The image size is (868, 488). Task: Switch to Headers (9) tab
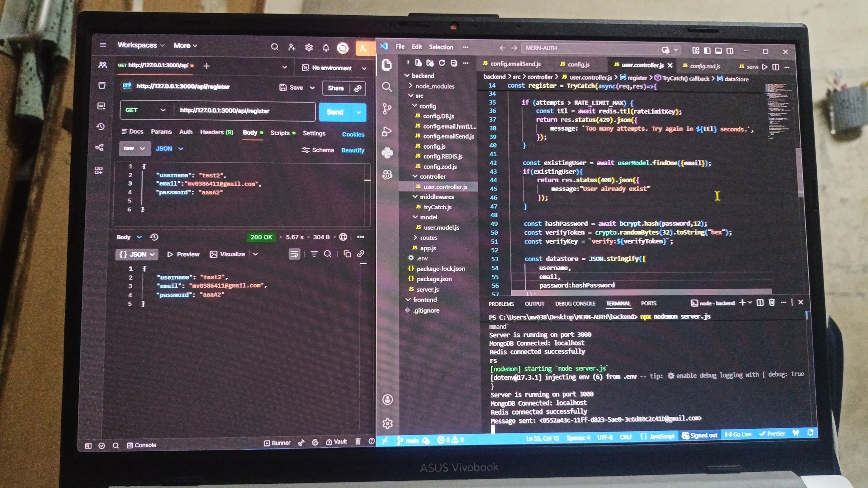coord(217,132)
